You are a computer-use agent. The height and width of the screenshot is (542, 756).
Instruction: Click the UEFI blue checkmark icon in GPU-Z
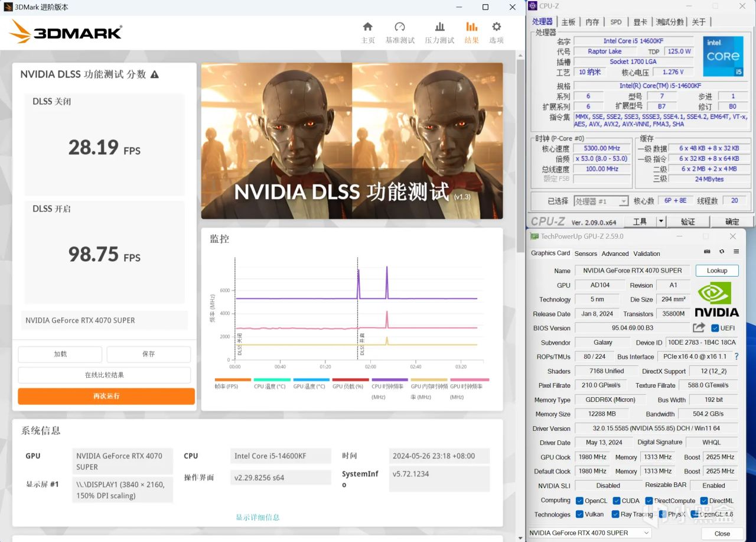coord(715,327)
